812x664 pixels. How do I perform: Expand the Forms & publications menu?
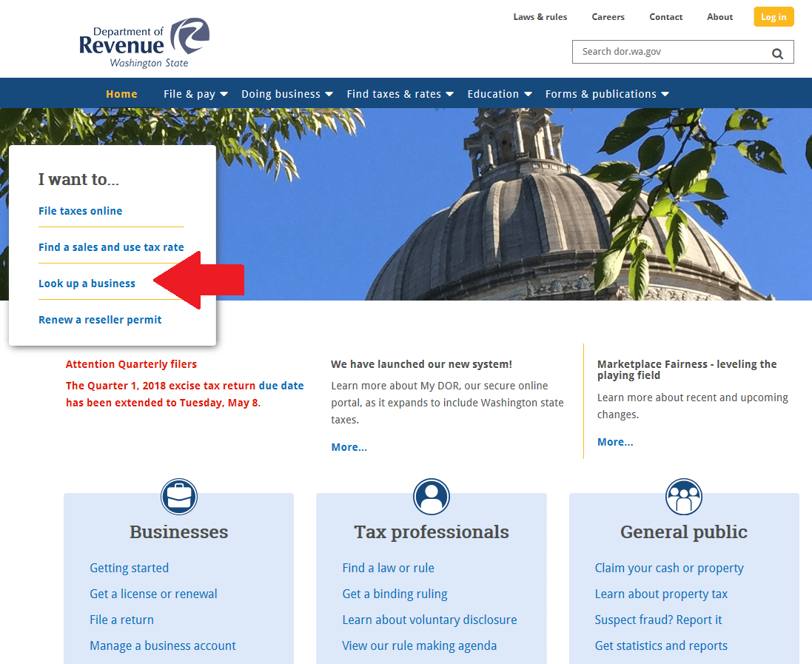coord(606,94)
